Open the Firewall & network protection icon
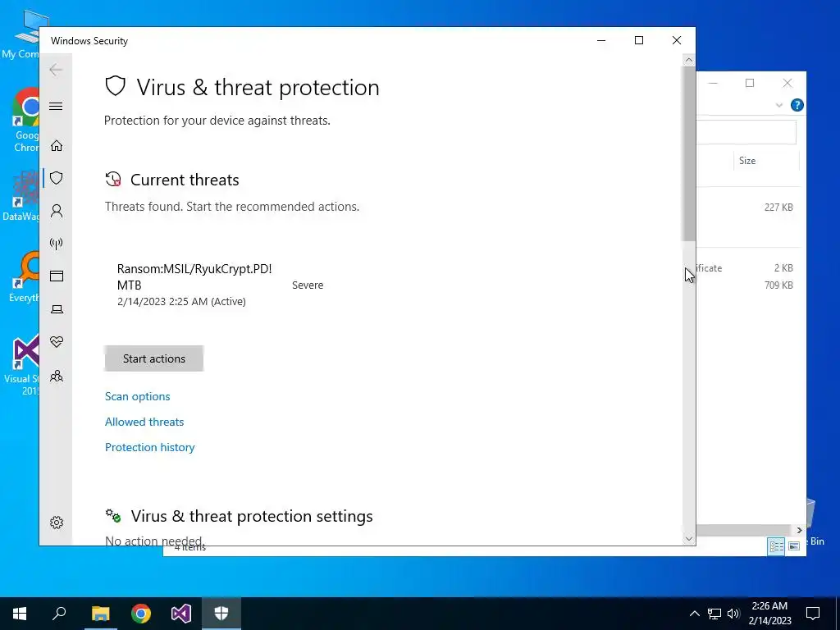 click(57, 244)
